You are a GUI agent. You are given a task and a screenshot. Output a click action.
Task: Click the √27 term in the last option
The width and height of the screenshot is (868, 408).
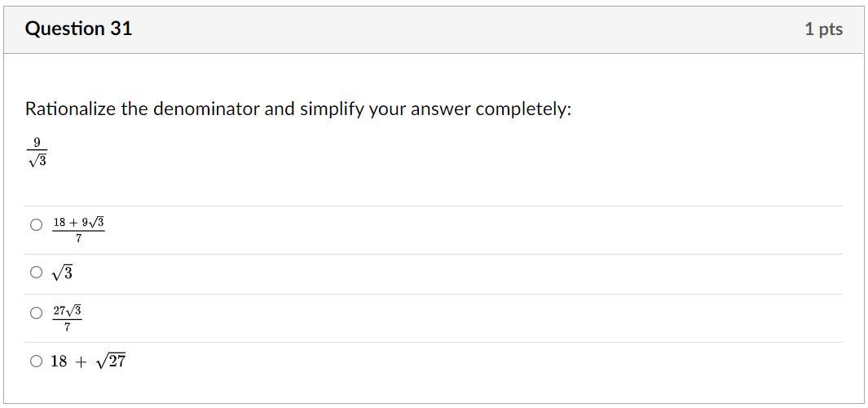point(112,361)
